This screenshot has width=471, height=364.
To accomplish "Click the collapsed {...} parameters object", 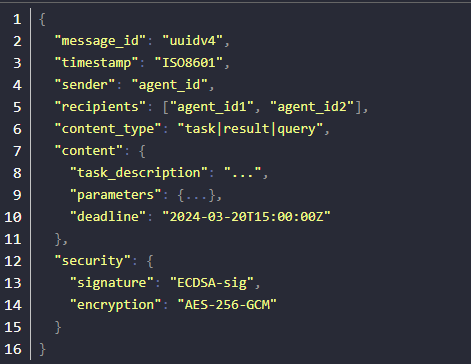I will coord(196,195).
